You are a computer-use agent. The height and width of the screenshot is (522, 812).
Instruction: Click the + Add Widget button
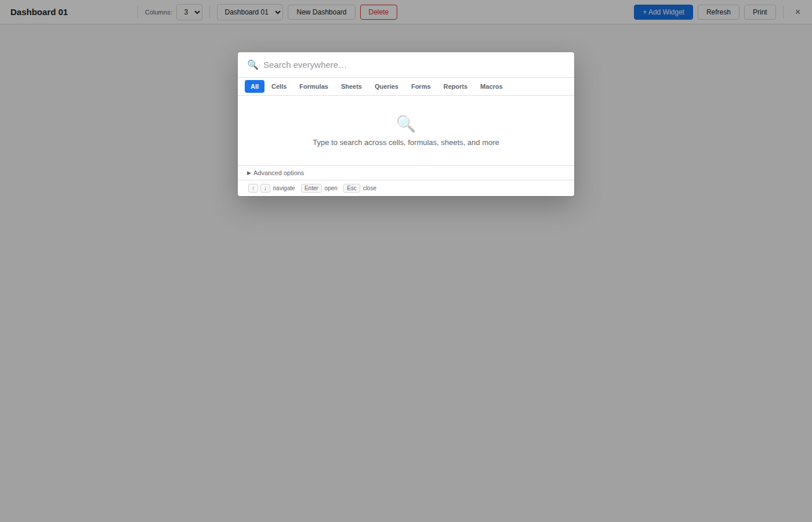tap(664, 12)
